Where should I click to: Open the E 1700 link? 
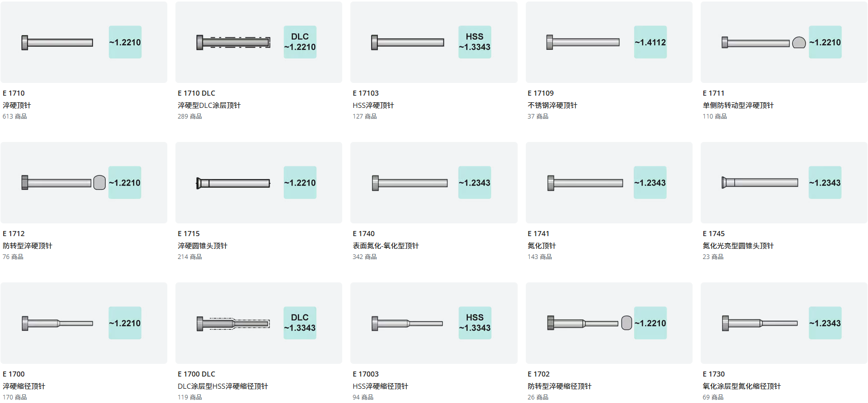(14, 374)
